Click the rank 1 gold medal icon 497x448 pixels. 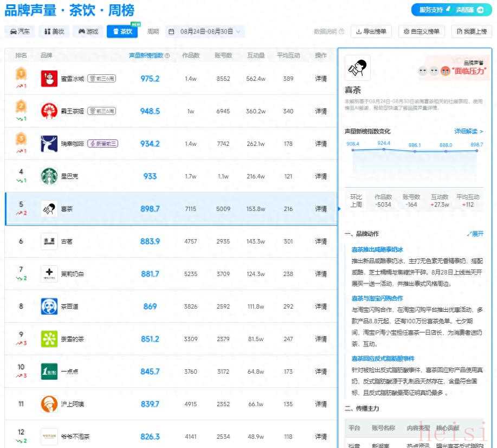pos(21,74)
